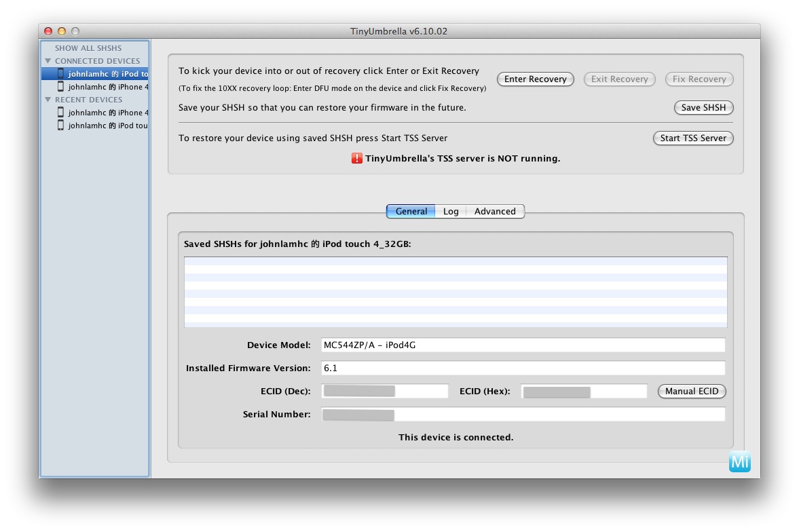Select connected johnlamhc iPhone 4 device
This screenshot has width=799, height=532.
(x=95, y=87)
